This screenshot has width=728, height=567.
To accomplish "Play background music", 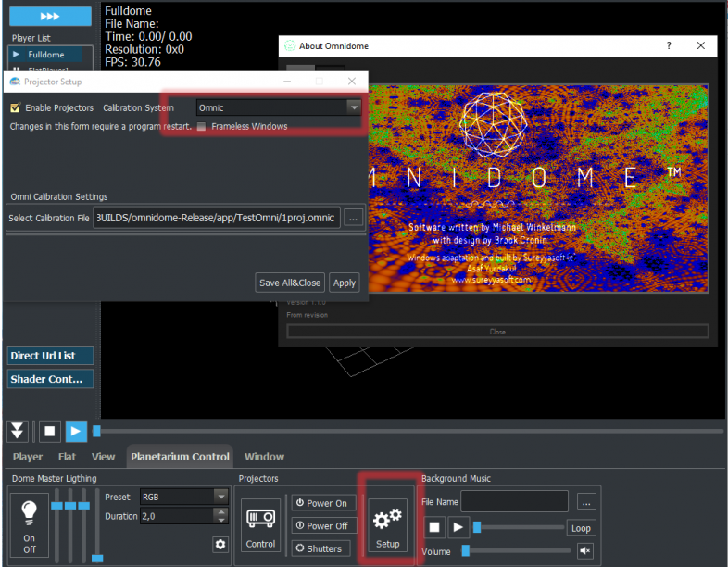I will point(458,527).
